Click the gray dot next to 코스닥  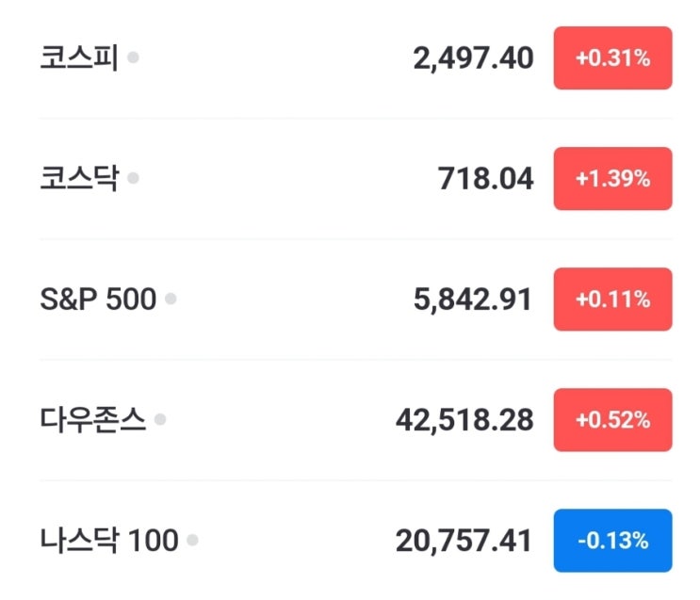tap(133, 178)
